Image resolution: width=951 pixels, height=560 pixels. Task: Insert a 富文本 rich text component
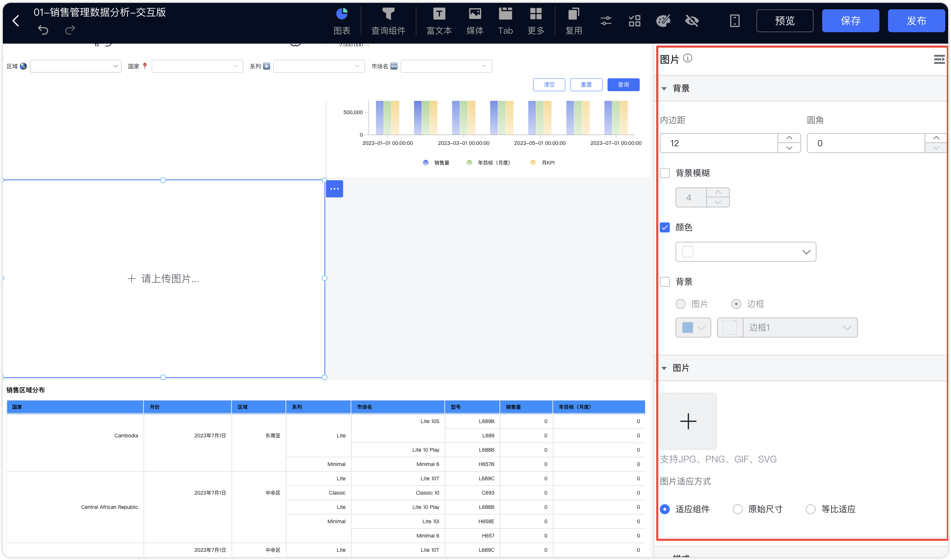[439, 21]
